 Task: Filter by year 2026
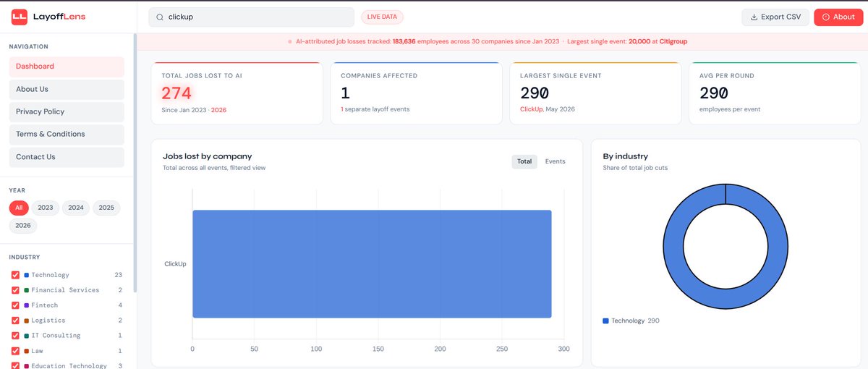(x=23, y=226)
